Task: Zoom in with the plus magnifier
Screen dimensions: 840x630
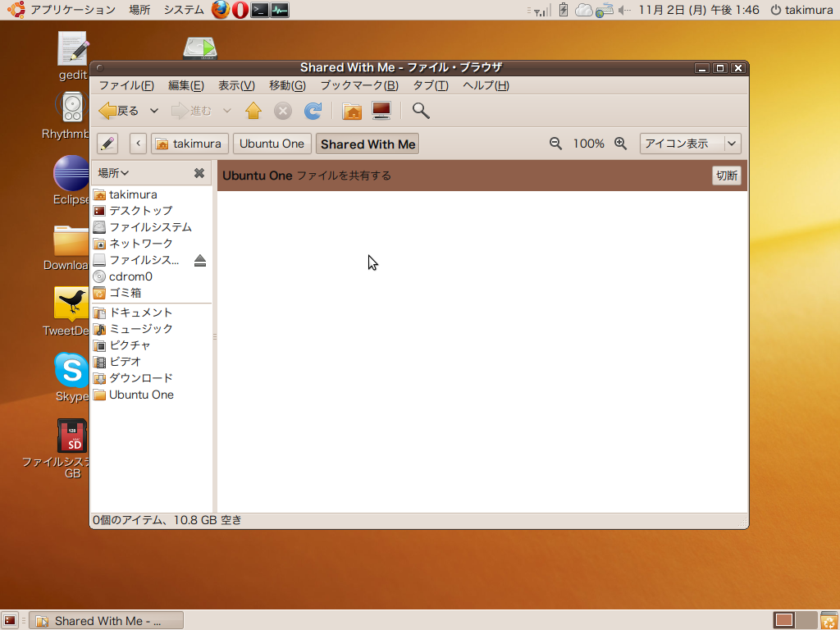Action: (x=620, y=144)
